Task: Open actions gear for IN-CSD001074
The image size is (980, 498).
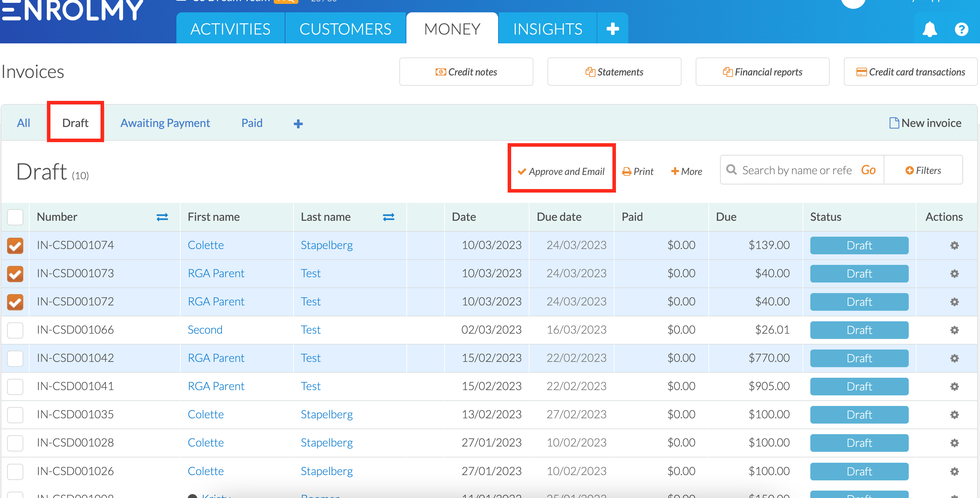Action: point(954,245)
